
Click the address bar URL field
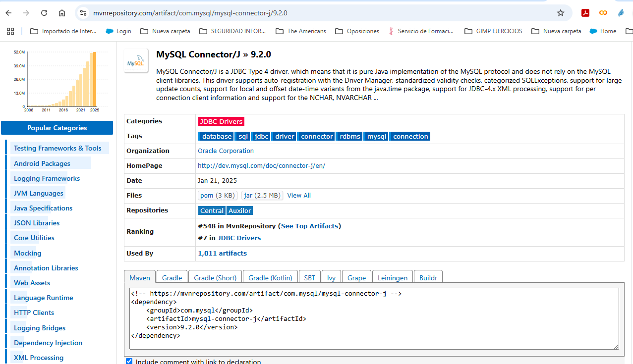(x=317, y=13)
